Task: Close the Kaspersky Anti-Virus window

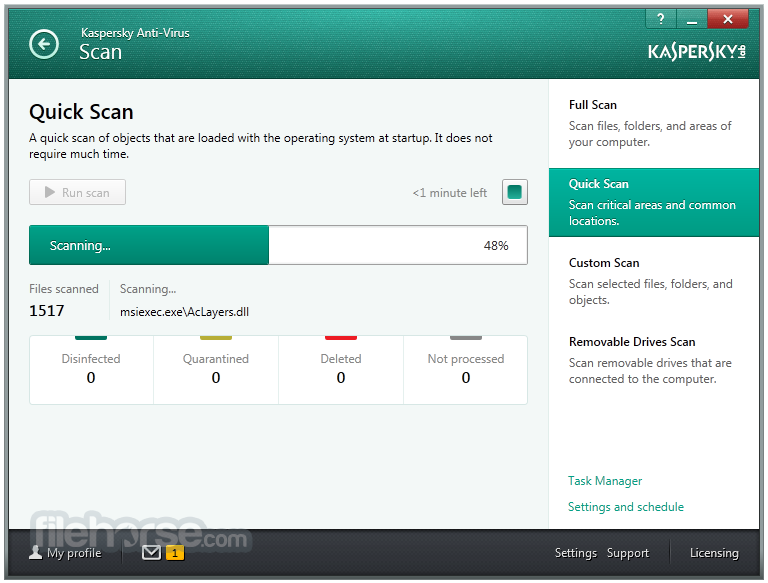Action: 728,20
